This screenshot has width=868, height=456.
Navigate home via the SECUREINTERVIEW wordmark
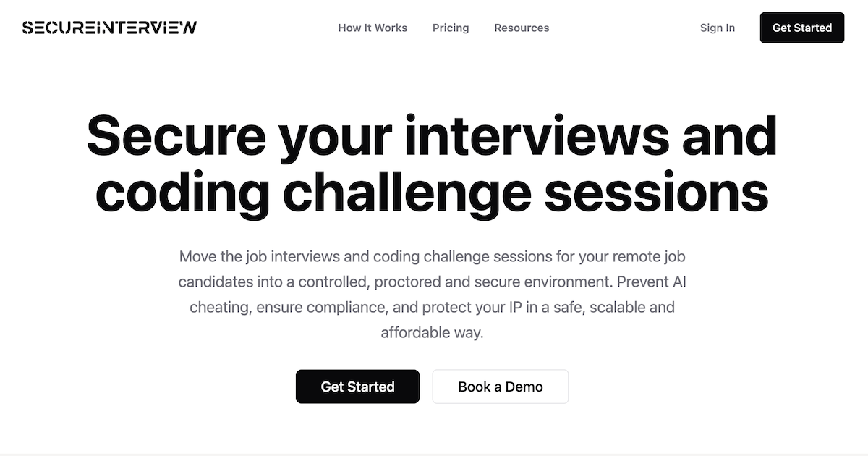point(109,27)
